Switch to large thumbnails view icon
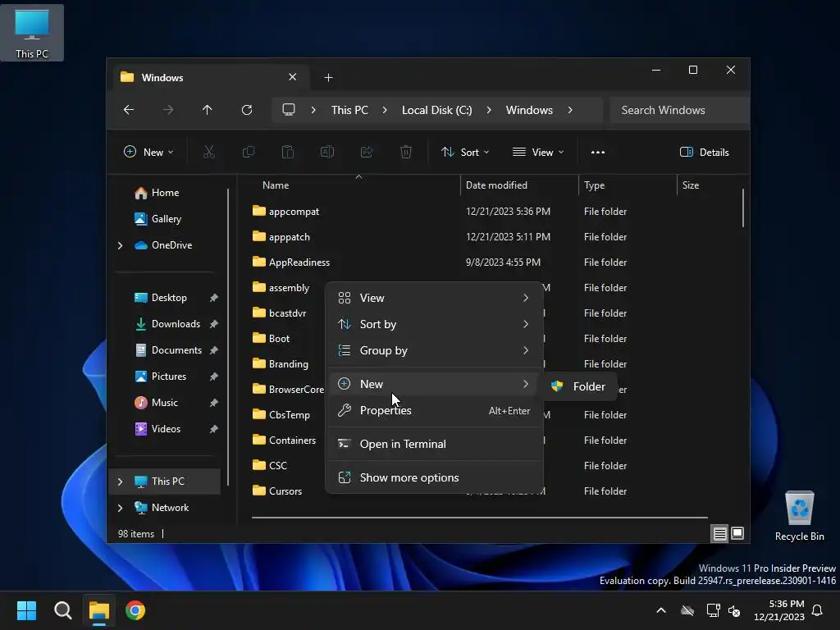840x630 pixels. pos(737,533)
